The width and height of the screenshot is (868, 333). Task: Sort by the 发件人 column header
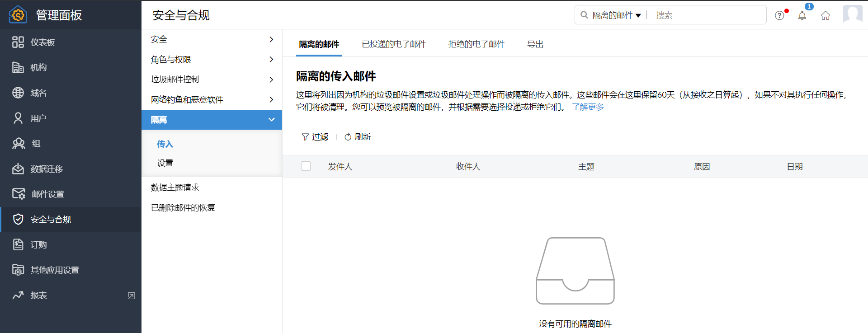click(340, 166)
